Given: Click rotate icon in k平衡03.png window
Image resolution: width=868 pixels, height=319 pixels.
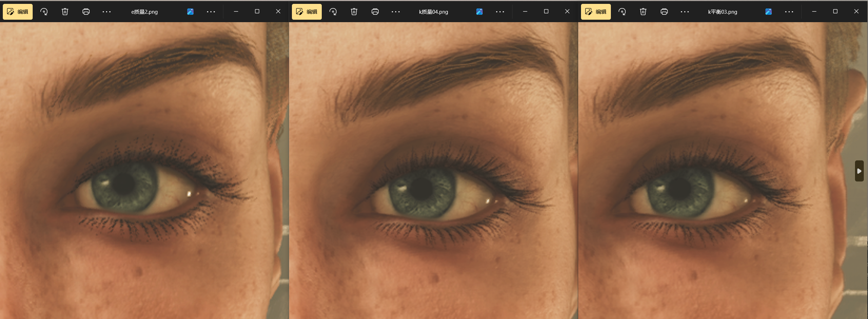Looking at the screenshot, I should pyautogui.click(x=622, y=12).
